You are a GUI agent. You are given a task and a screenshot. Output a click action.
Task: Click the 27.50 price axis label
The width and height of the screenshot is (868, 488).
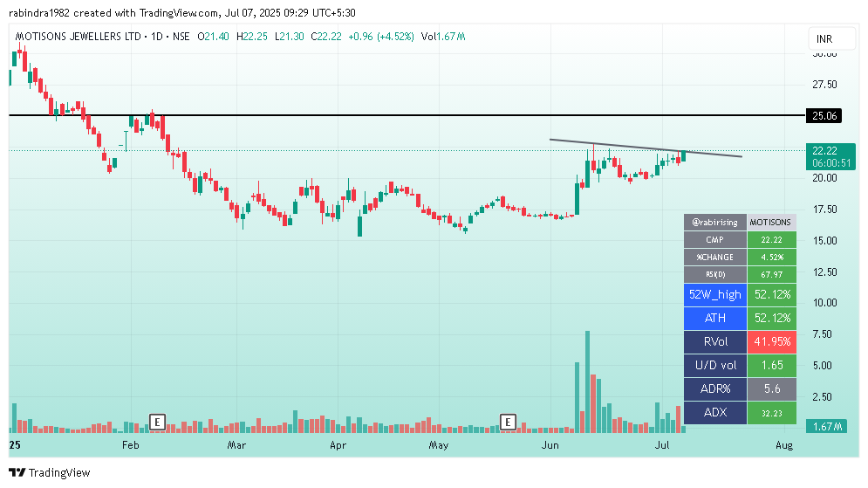tap(824, 85)
